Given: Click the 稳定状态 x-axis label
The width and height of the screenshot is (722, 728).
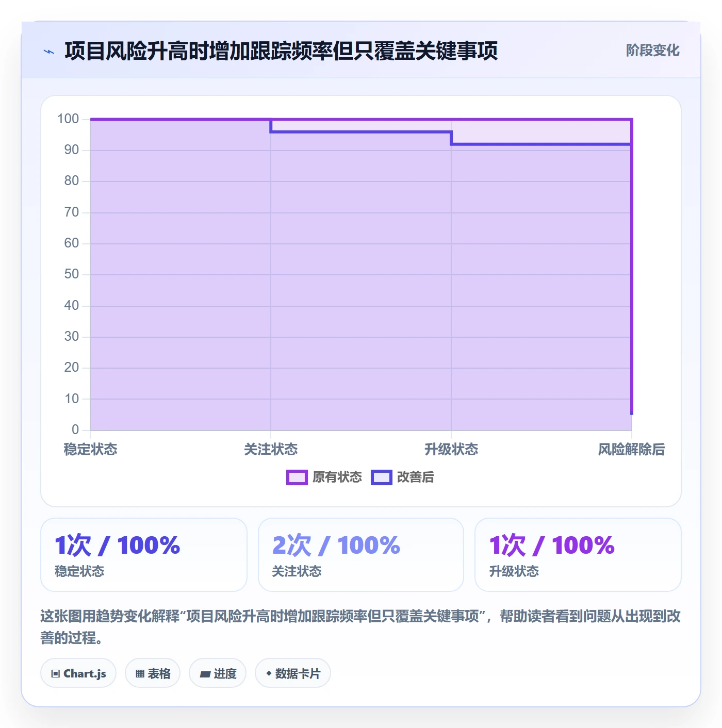Looking at the screenshot, I should 91,450.
